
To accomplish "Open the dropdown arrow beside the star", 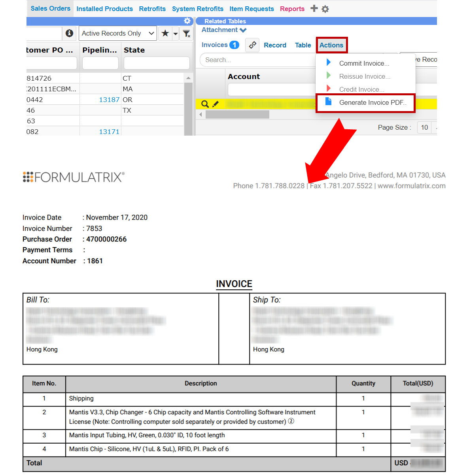I will [176, 34].
